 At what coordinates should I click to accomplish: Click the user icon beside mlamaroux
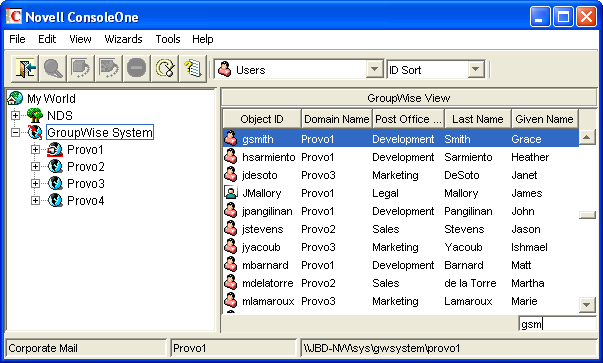(x=231, y=300)
